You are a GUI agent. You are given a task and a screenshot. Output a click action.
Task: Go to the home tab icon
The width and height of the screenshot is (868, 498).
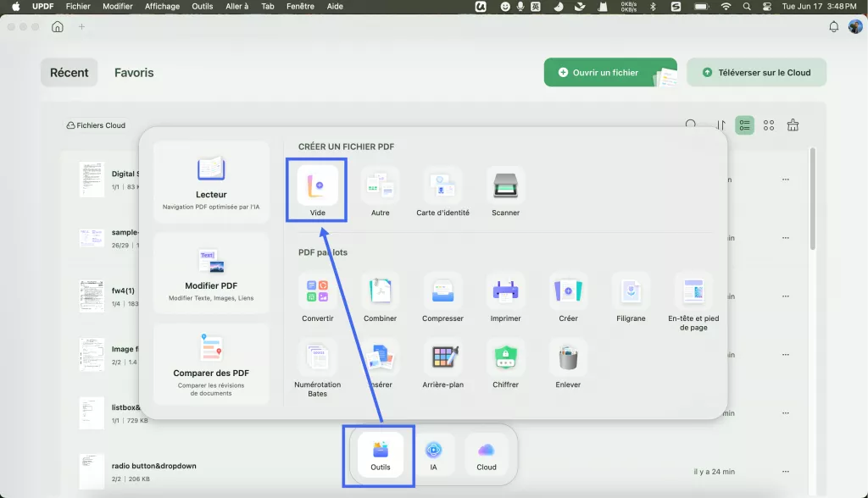pos(58,26)
